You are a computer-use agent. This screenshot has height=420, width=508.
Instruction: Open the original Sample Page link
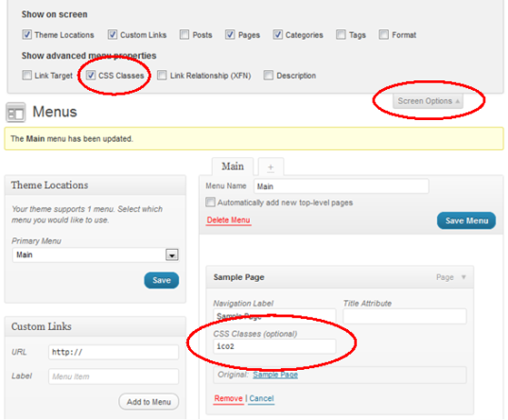click(x=275, y=375)
